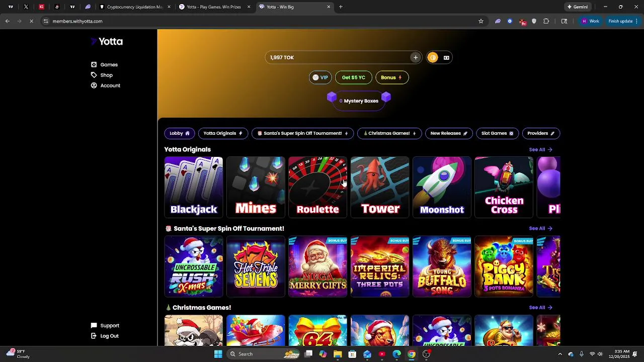Switch to Yotta - Play Games tab
The image size is (644, 362).
[214, 7]
